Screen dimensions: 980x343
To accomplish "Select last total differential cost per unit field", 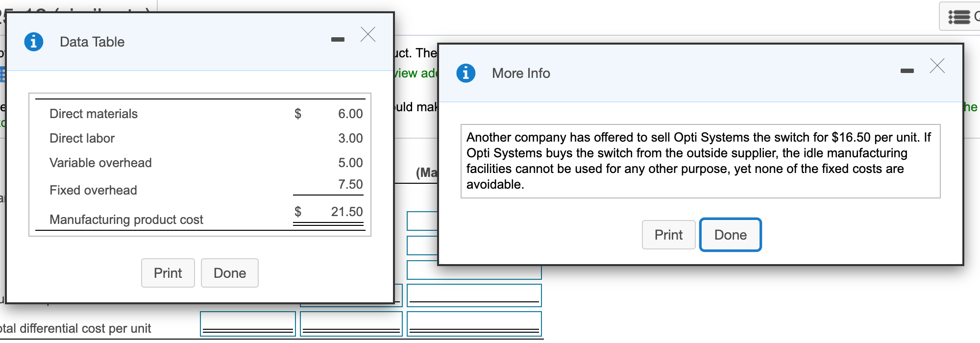I will (x=474, y=324).
